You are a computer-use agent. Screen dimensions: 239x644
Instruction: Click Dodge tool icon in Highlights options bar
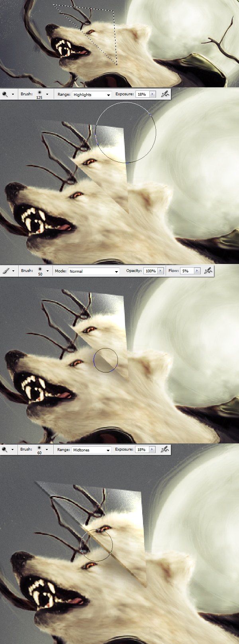click(x=5, y=95)
